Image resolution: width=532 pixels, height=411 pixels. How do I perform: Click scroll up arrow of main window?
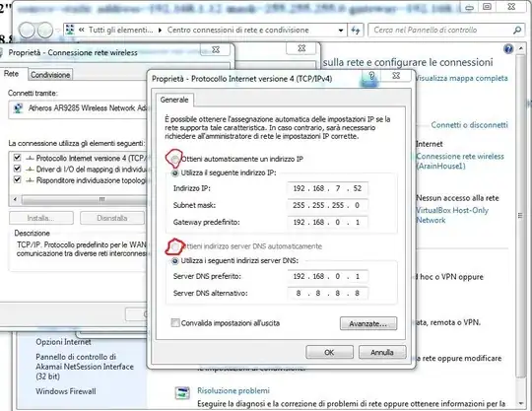point(521,48)
